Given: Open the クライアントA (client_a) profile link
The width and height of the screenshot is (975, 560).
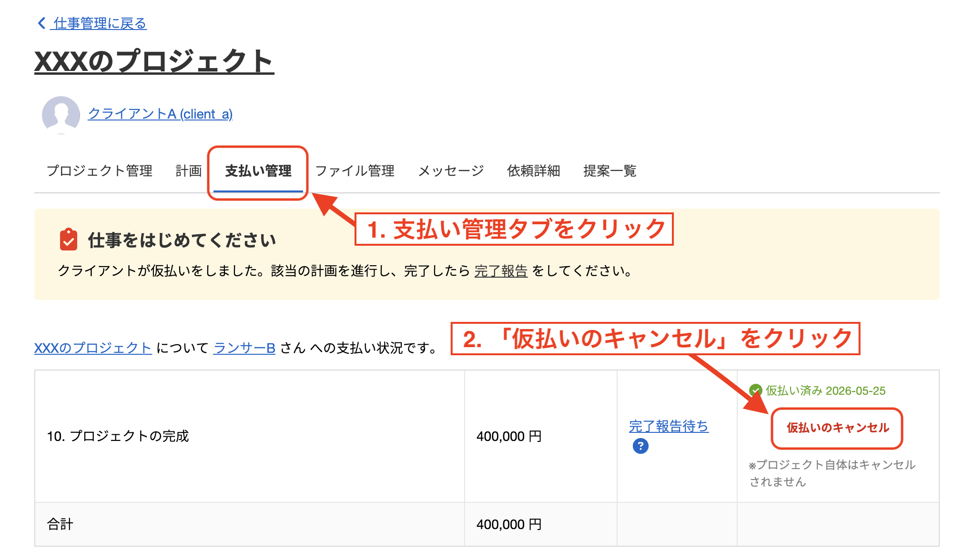Looking at the screenshot, I should click(x=160, y=114).
